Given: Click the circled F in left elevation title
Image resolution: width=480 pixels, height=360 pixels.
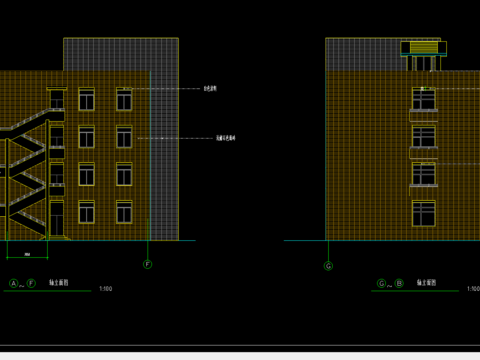Looking at the screenshot, I should click(31, 283).
